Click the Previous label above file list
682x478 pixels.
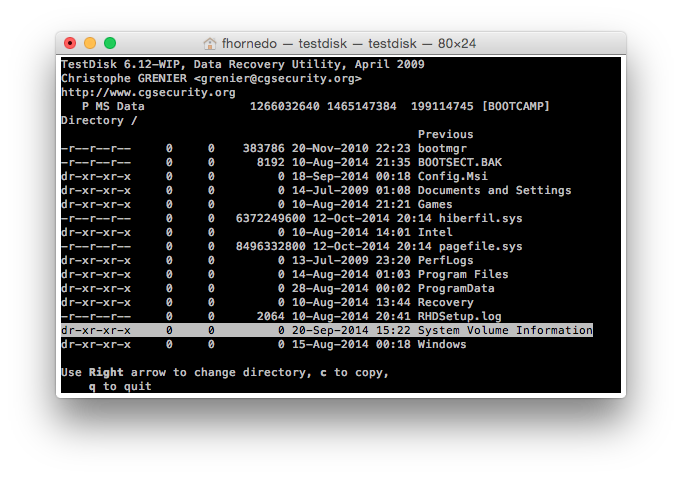[445, 134]
